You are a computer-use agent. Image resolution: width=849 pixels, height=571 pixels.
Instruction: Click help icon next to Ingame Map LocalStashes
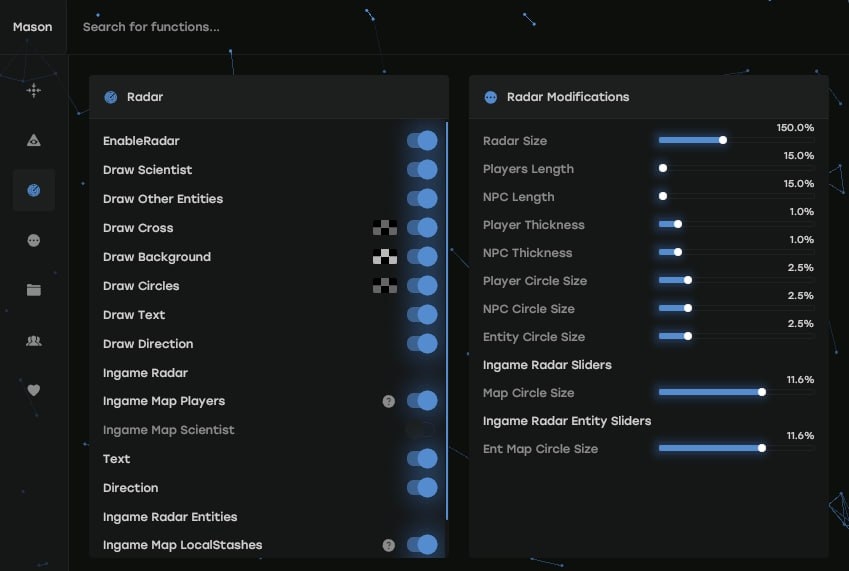pyautogui.click(x=389, y=545)
